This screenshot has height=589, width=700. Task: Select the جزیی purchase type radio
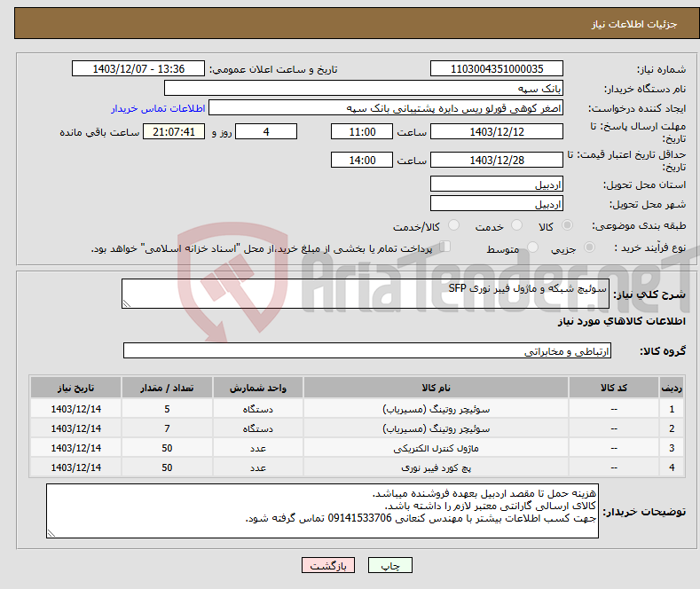tap(589, 247)
